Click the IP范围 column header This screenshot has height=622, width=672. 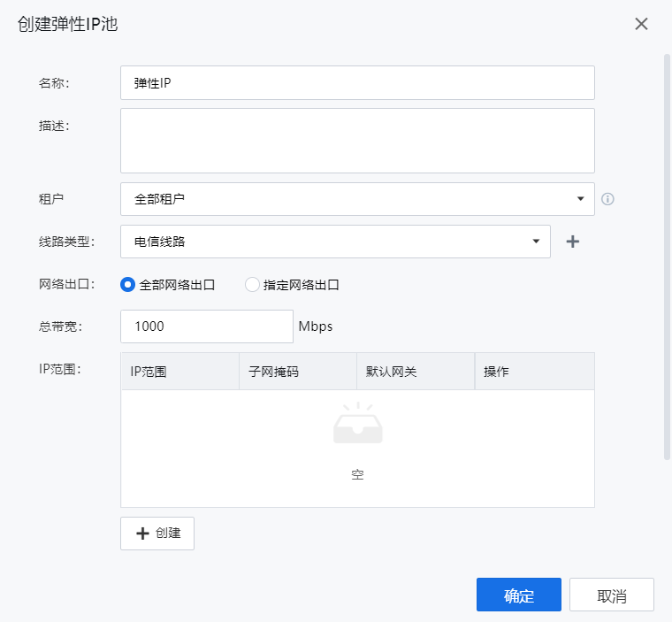(180, 372)
